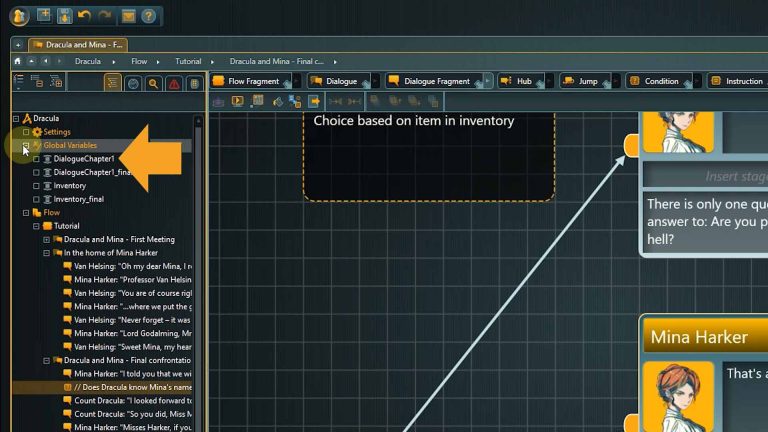The height and width of the screenshot is (432, 768).
Task: Start presentation mode from flow toolbar
Action: (x=238, y=101)
